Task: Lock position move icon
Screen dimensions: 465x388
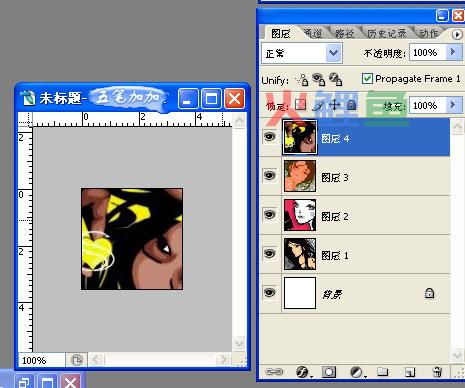Action: pyautogui.click(x=334, y=105)
